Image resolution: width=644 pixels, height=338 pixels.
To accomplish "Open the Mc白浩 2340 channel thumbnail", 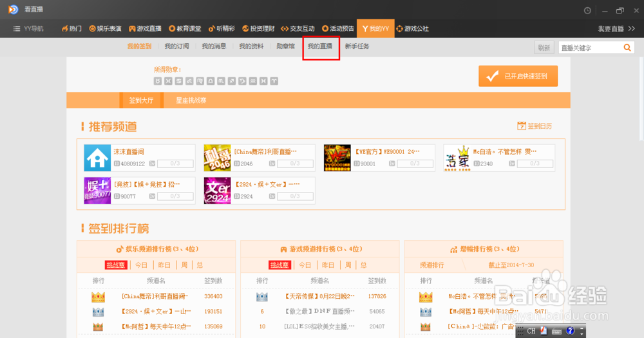I will [457, 158].
